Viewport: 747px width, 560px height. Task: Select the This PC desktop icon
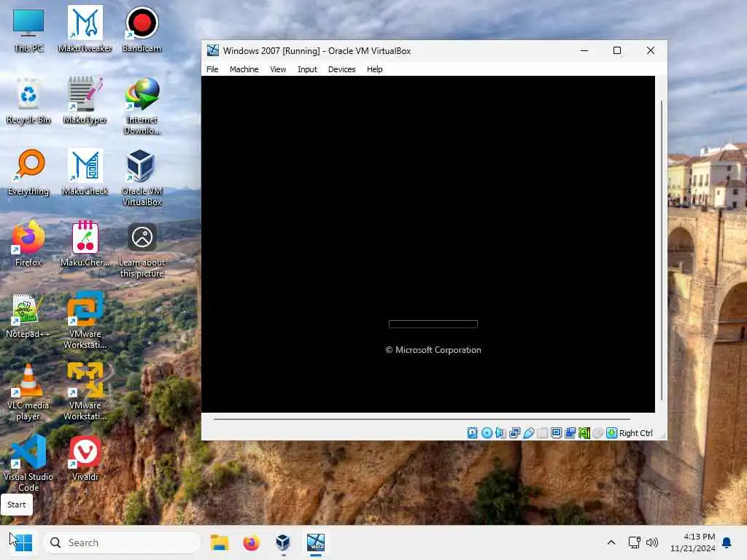28,30
